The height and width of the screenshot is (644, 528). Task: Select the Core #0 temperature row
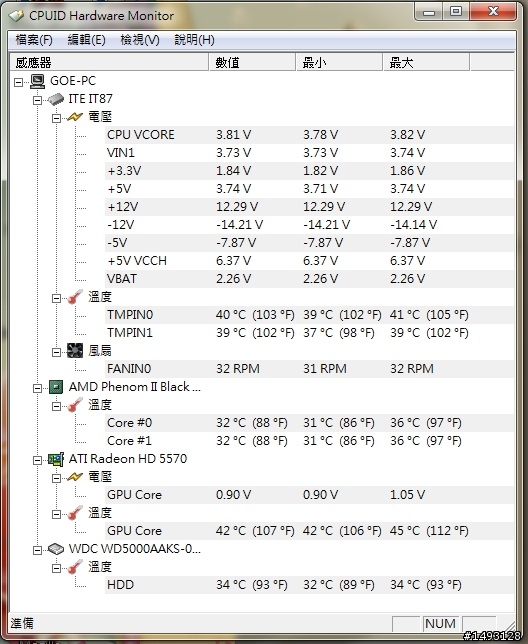(x=309, y=423)
